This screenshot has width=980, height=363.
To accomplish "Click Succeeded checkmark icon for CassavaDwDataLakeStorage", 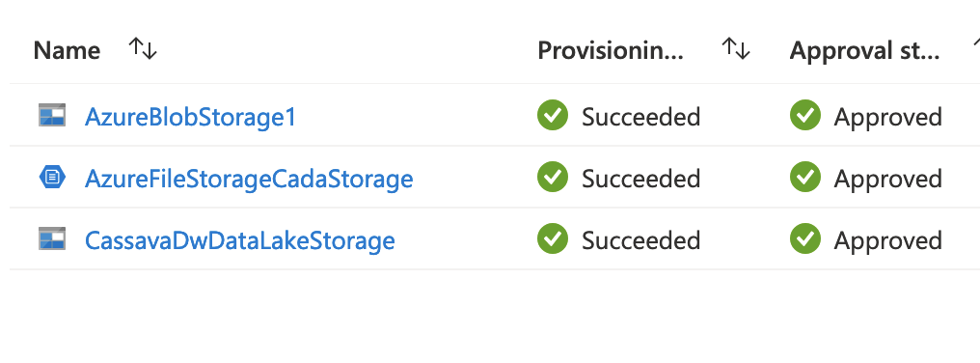I will tap(553, 239).
